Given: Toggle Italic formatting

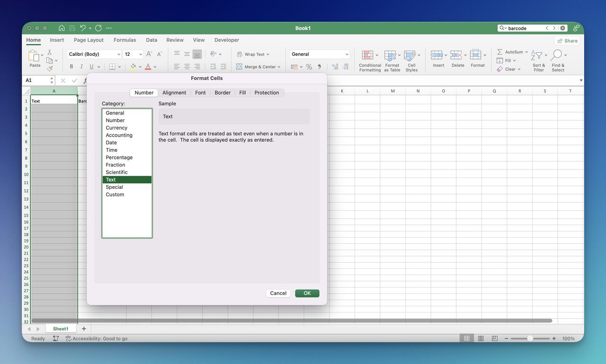Looking at the screenshot, I should click(81, 67).
